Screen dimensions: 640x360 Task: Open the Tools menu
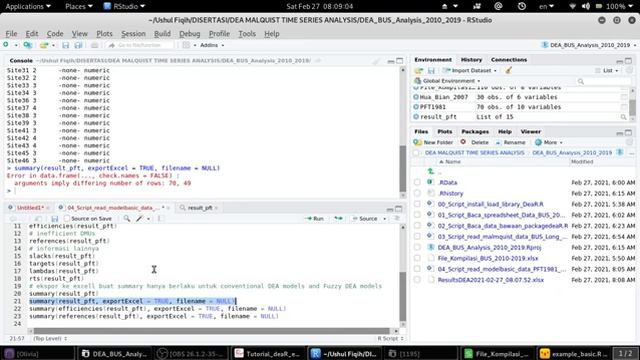247,33
